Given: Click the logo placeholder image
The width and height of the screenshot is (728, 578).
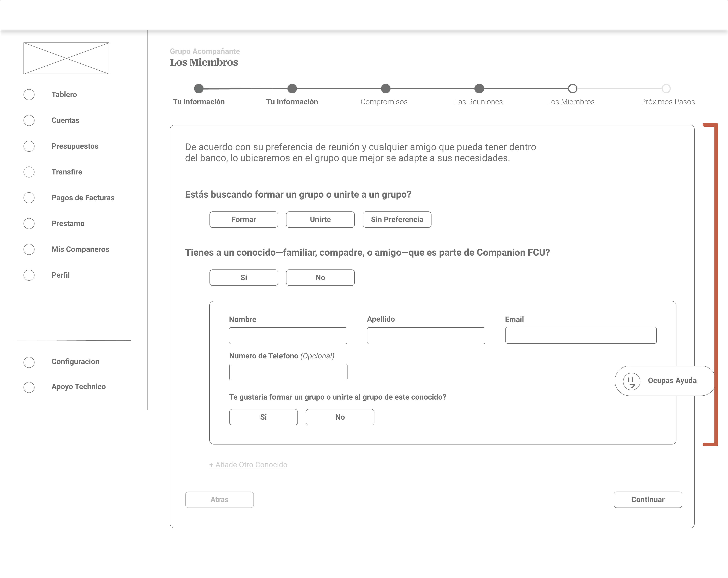Looking at the screenshot, I should pyautogui.click(x=66, y=58).
